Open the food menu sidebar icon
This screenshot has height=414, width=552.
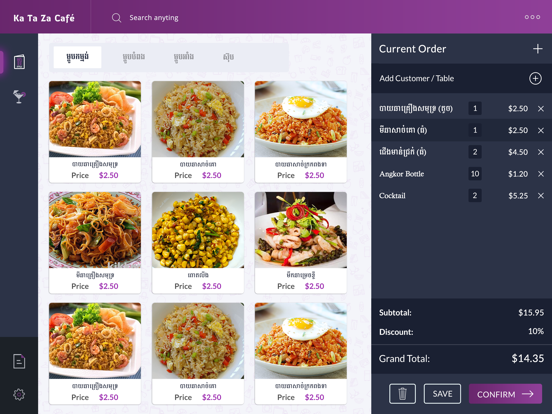(19, 62)
